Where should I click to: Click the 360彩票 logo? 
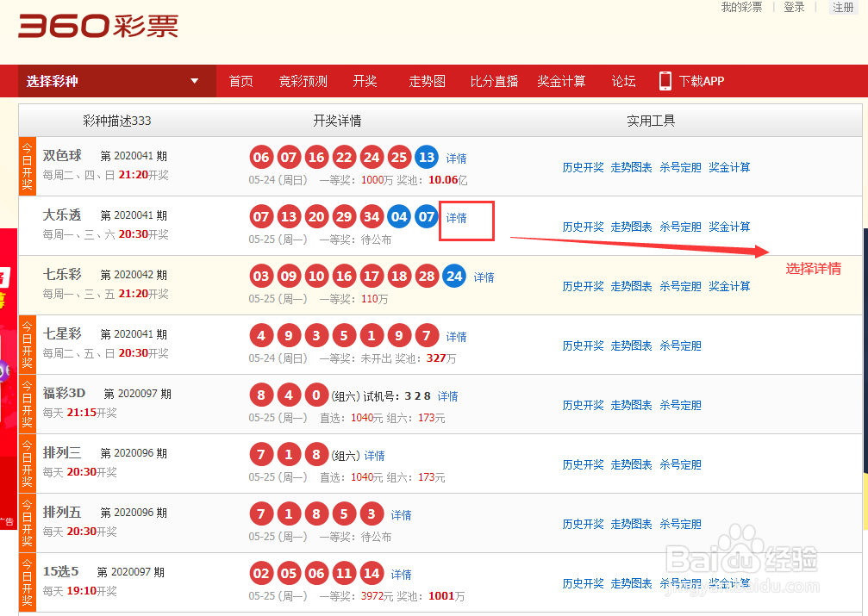point(99,27)
